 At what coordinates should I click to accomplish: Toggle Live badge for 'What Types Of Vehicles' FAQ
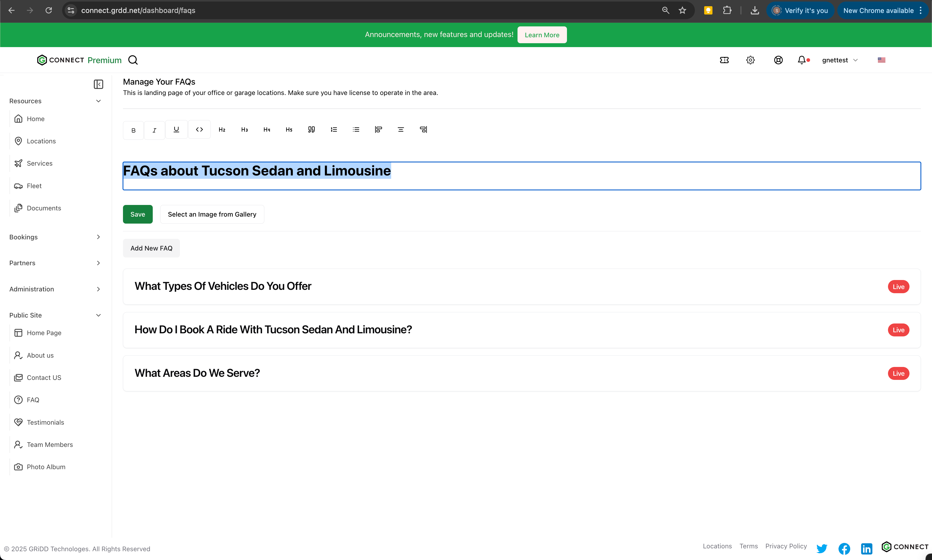click(x=898, y=286)
